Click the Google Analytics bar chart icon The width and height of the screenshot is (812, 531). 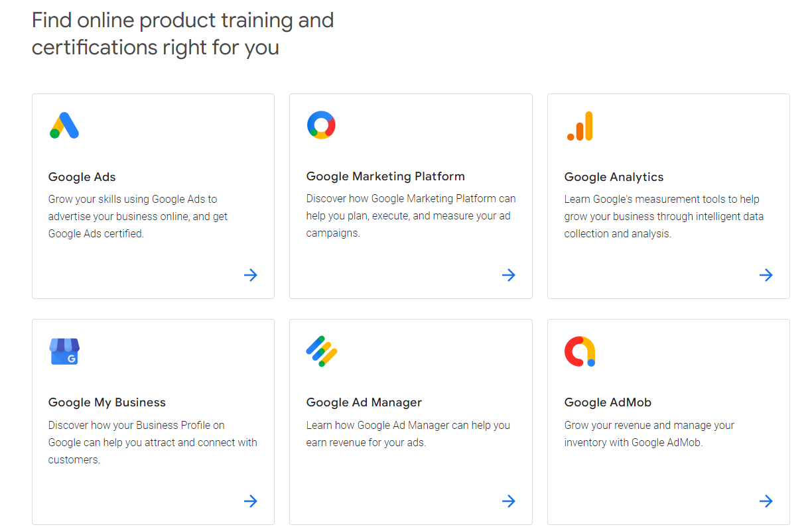[580, 126]
